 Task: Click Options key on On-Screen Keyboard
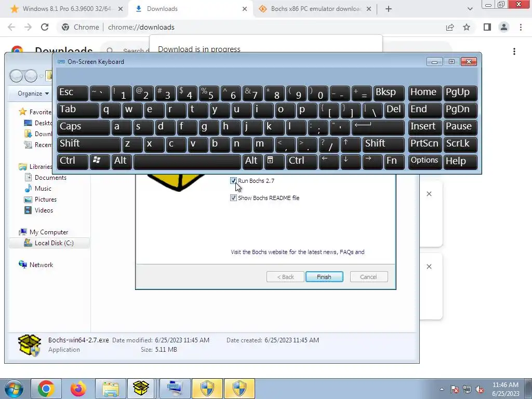tap(424, 161)
